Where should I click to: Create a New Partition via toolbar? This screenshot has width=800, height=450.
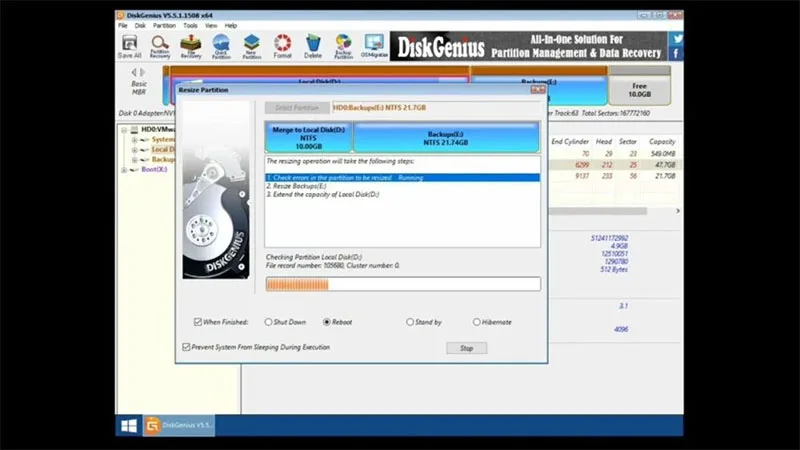coord(252,46)
